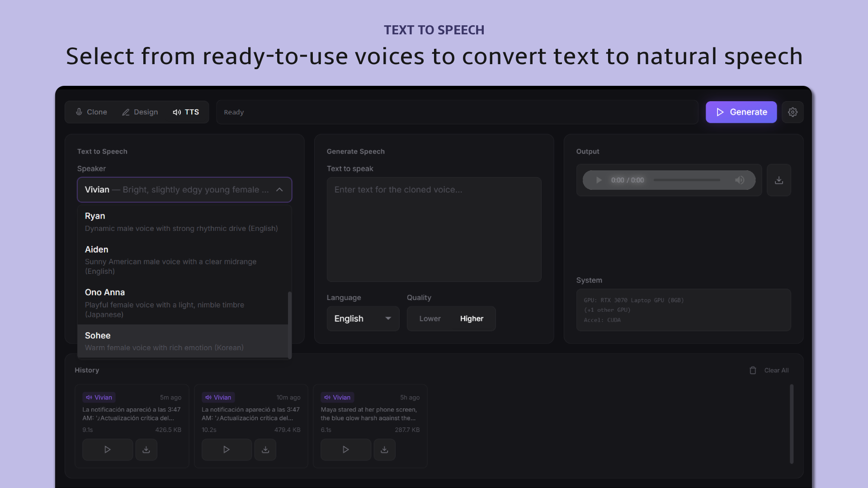This screenshot has height=488, width=868.
Task: Play the 5m ago history clip
Action: pos(107,450)
